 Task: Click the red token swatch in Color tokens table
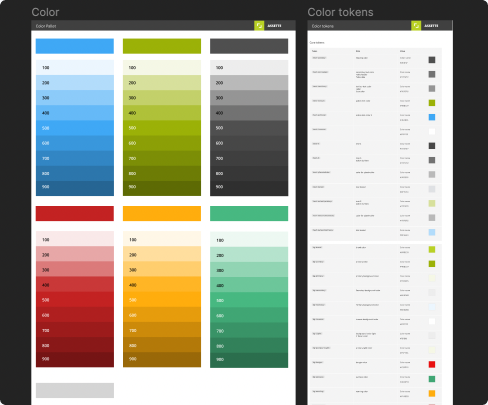(x=432, y=364)
